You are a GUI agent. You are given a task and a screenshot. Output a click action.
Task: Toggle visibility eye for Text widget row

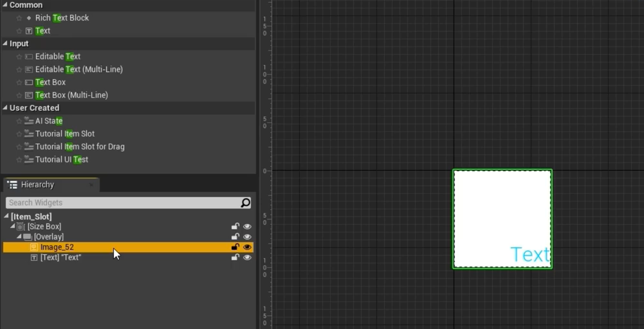pyautogui.click(x=247, y=258)
